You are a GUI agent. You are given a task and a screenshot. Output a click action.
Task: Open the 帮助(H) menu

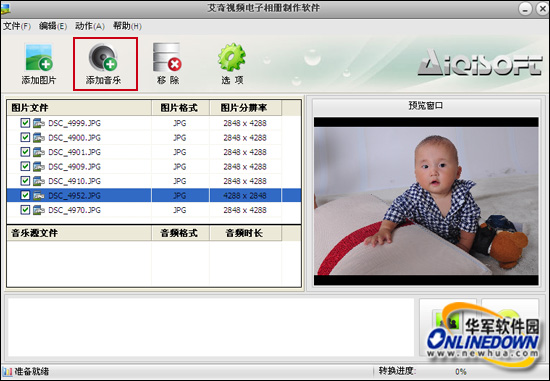pyautogui.click(x=127, y=26)
